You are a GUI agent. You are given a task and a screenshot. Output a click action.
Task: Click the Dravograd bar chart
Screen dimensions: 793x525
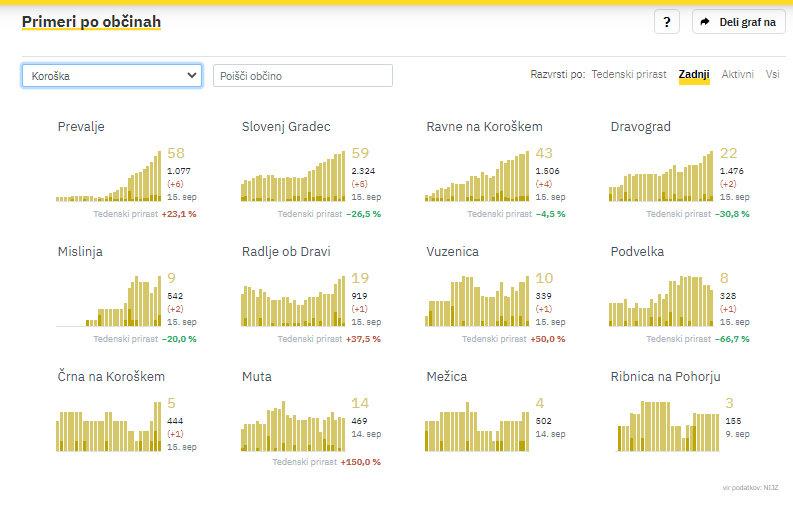[x=660, y=176]
